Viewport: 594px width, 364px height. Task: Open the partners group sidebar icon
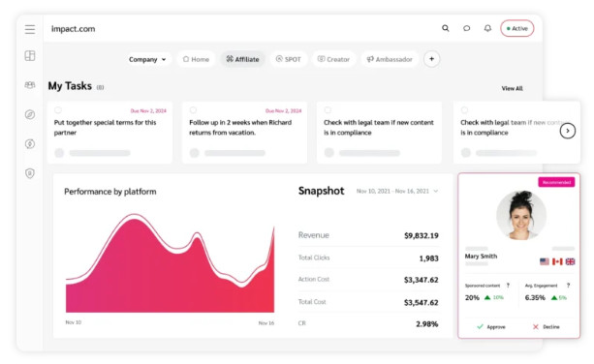(x=30, y=85)
